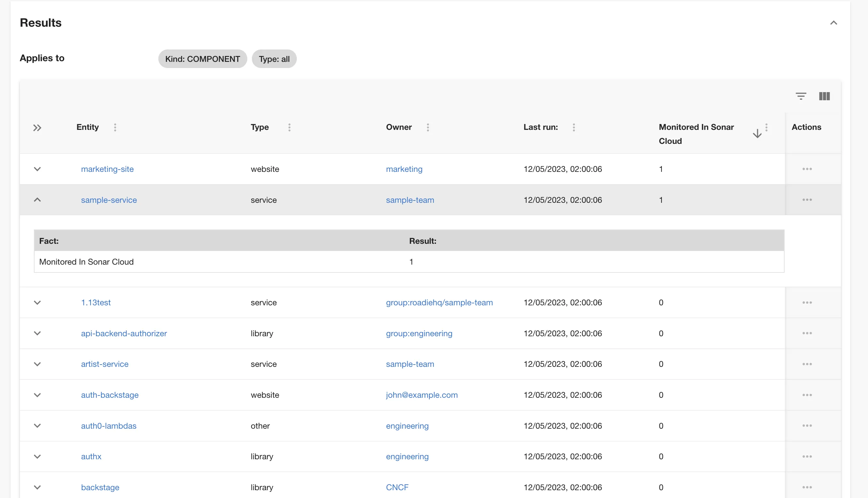Click the group:roadiehq/sample-team owner link
The image size is (868, 498).
(439, 302)
